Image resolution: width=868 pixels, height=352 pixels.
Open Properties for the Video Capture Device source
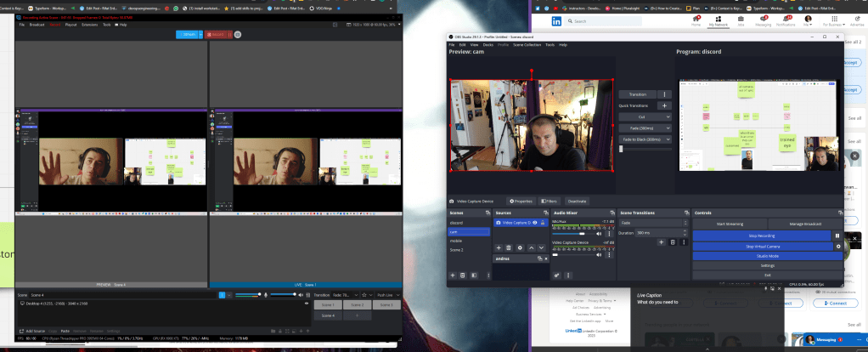click(x=521, y=202)
